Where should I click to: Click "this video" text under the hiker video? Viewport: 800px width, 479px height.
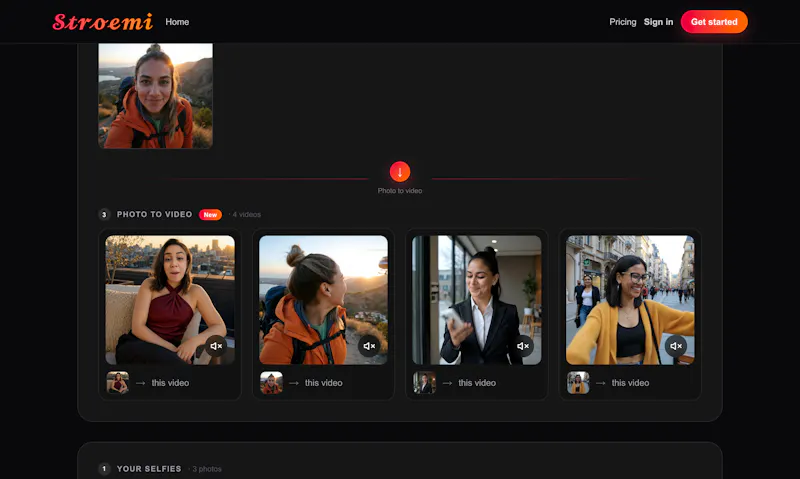point(323,383)
